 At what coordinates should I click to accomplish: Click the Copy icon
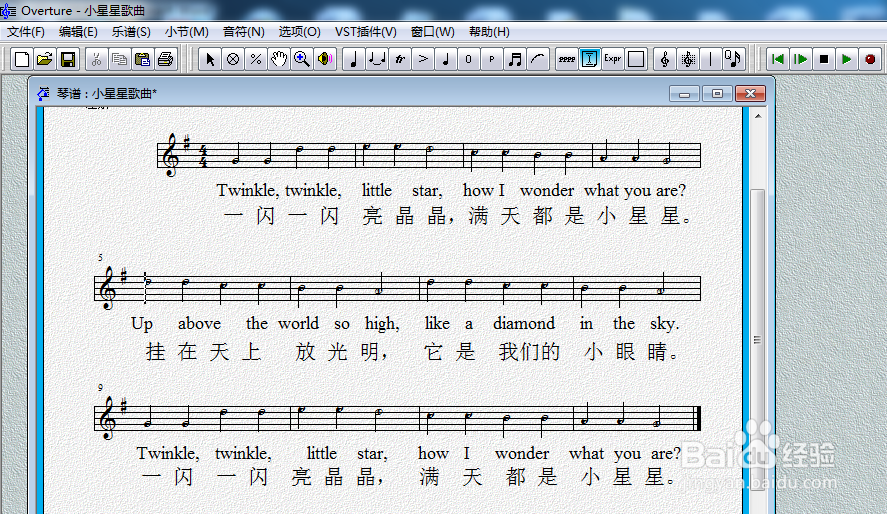[x=119, y=59]
